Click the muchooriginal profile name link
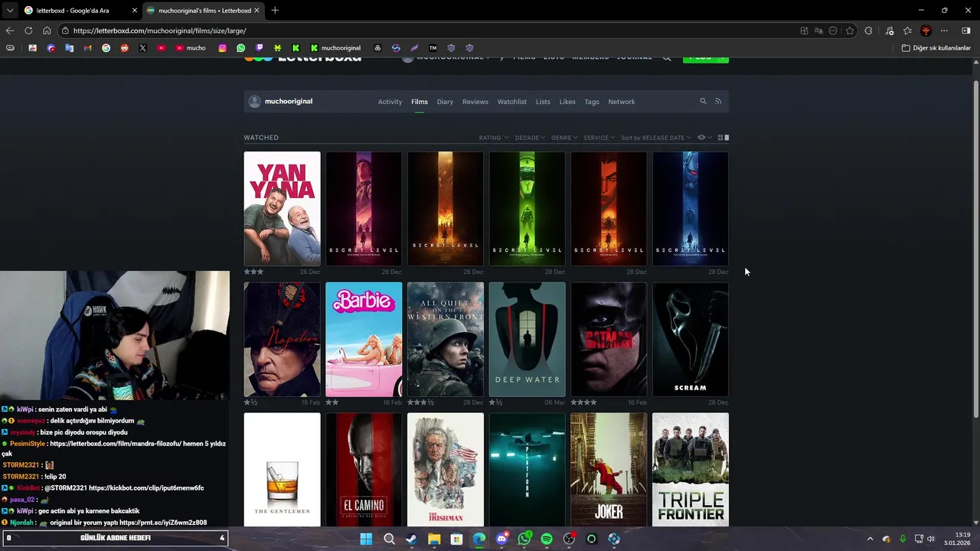Viewport: 980px width, 551px height. point(289,101)
